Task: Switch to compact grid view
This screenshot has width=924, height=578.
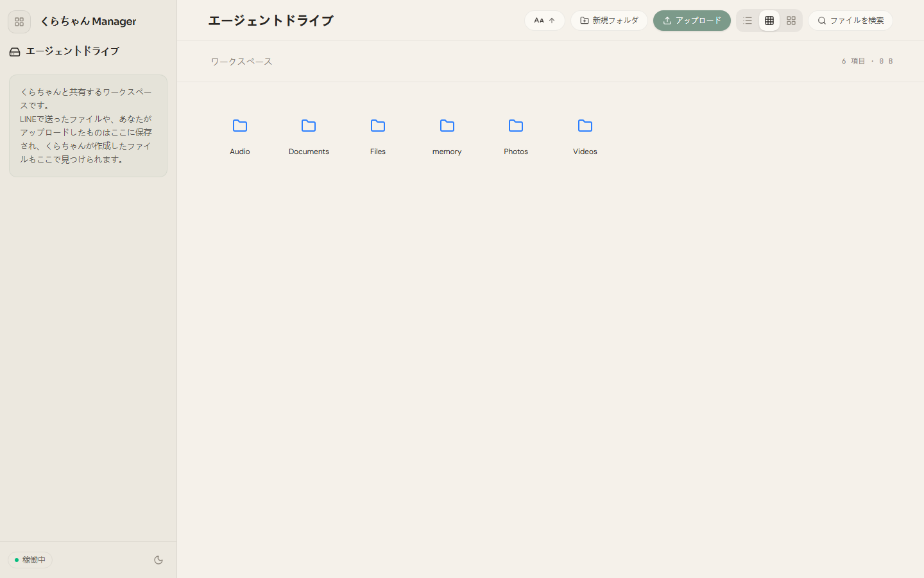Action: point(769,21)
